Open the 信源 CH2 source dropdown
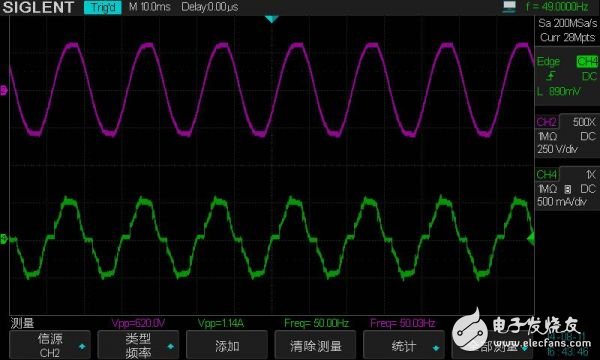The height and width of the screenshot is (360, 600). pos(50,345)
